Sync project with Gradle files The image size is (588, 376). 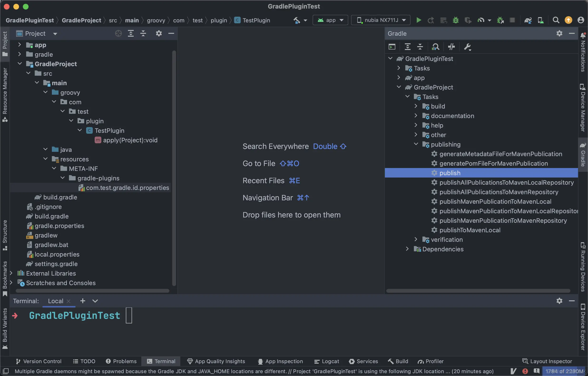[x=528, y=20]
